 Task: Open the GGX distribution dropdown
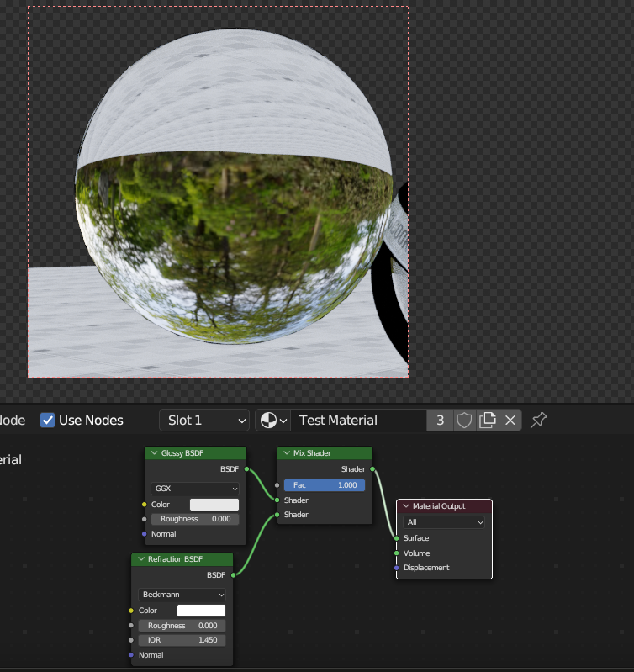(195, 489)
